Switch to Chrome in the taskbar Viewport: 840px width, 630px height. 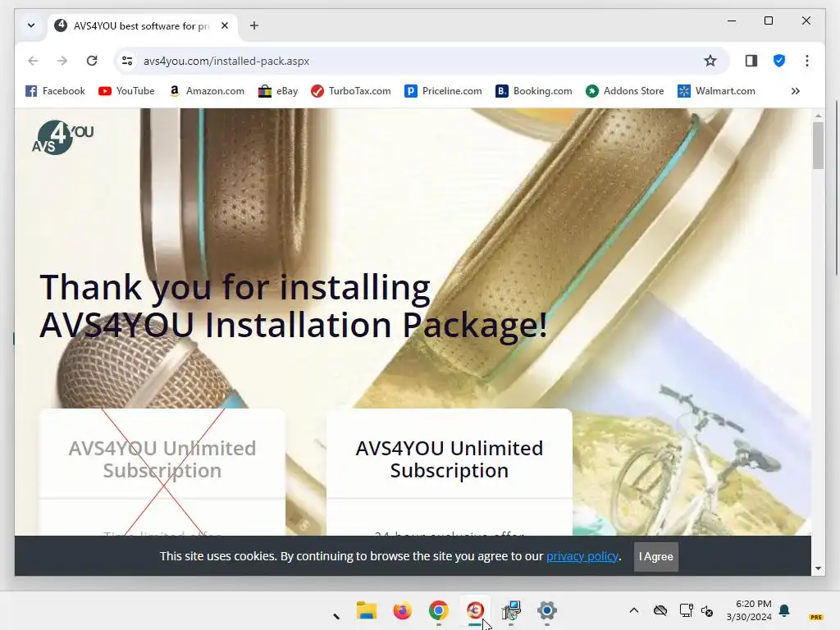pos(438,610)
